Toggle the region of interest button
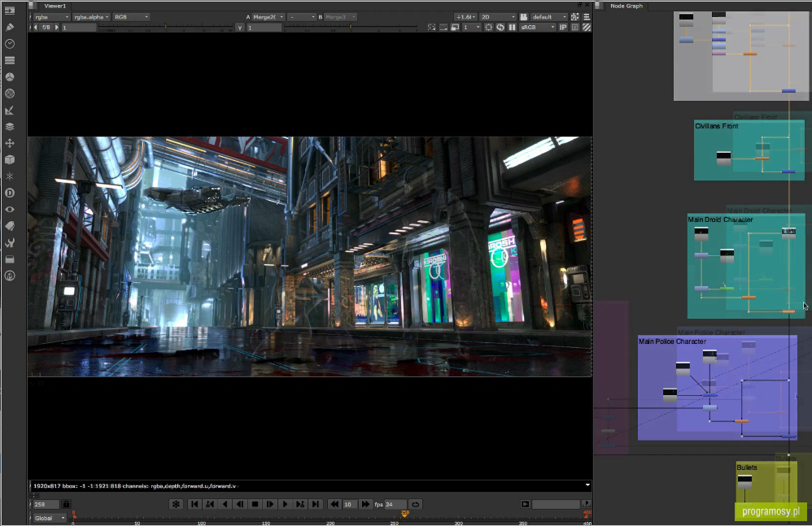The image size is (812, 526). click(x=488, y=27)
